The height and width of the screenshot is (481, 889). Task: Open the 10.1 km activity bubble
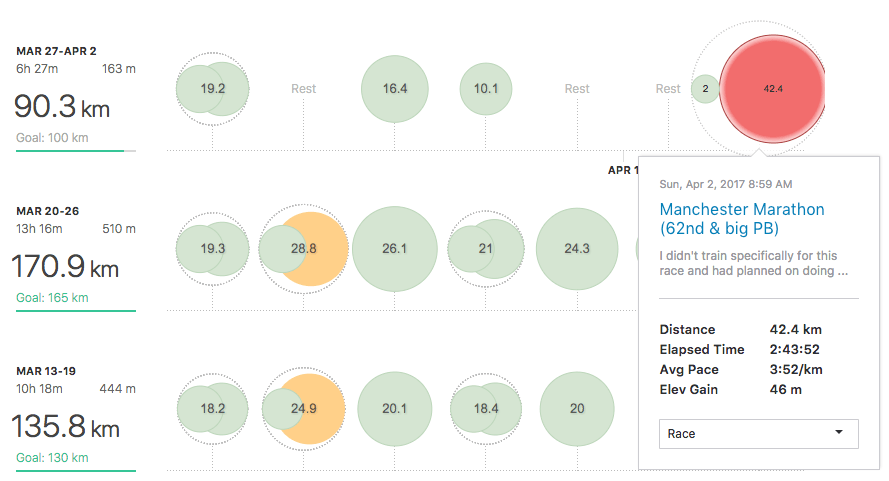coord(486,89)
